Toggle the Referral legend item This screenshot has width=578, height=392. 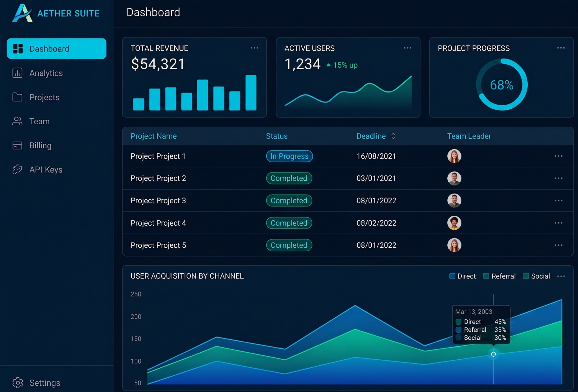[x=499, y=276]
